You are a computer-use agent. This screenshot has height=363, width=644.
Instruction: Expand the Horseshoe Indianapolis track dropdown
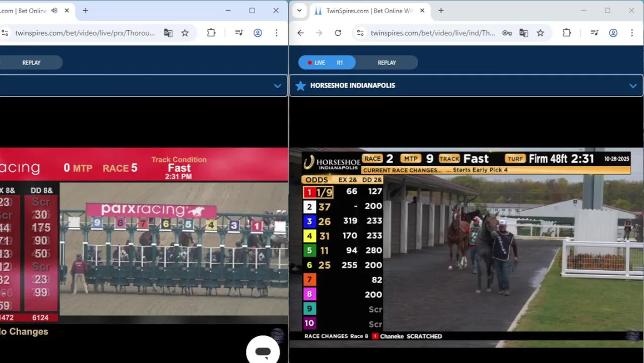633,86
